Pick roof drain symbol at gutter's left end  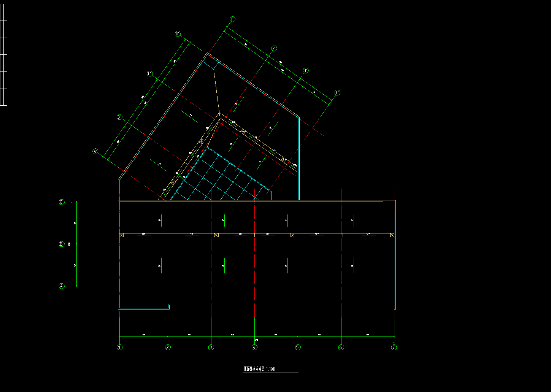pos(121,235)
